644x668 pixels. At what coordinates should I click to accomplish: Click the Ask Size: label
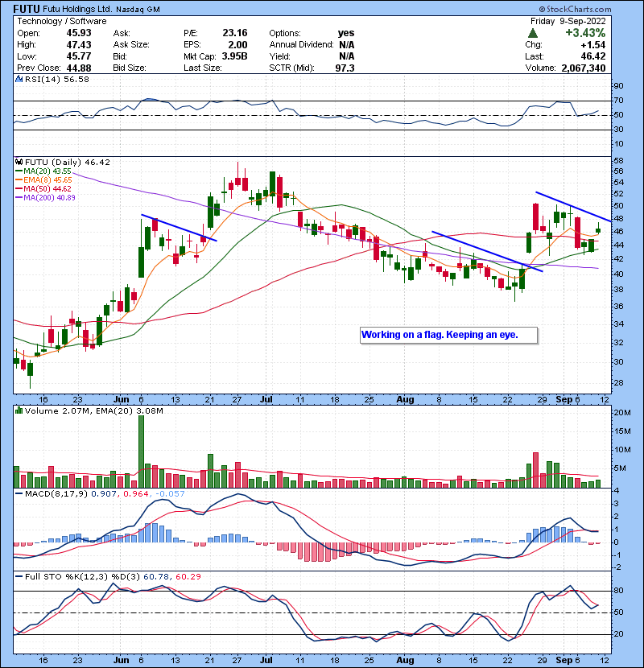coord(131,45)
